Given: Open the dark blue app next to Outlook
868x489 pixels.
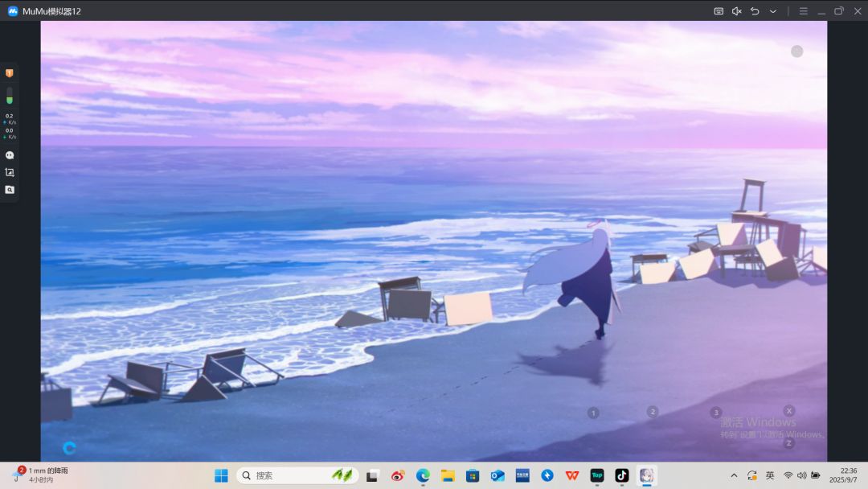Looking at the screenshot, I should coord(522,475).
